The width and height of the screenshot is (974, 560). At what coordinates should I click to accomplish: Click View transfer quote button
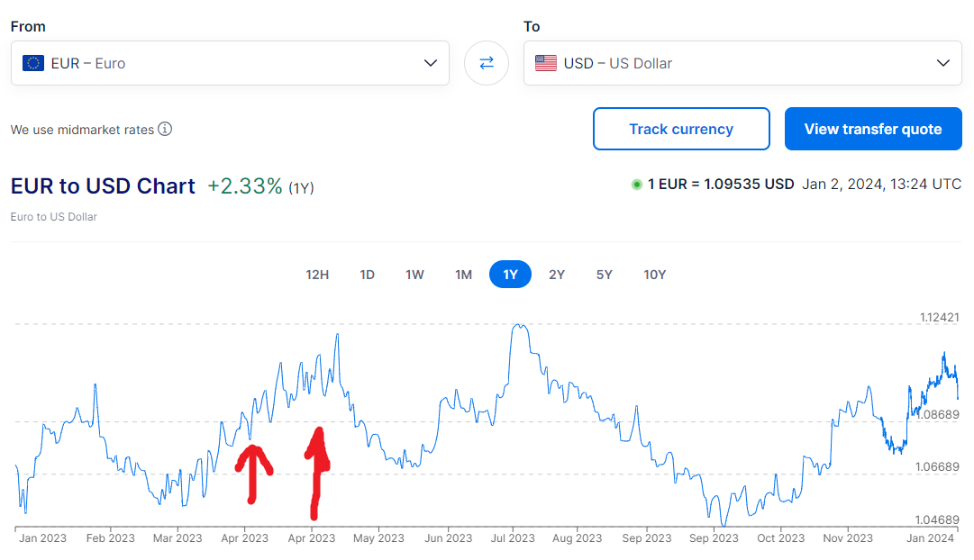872,129
